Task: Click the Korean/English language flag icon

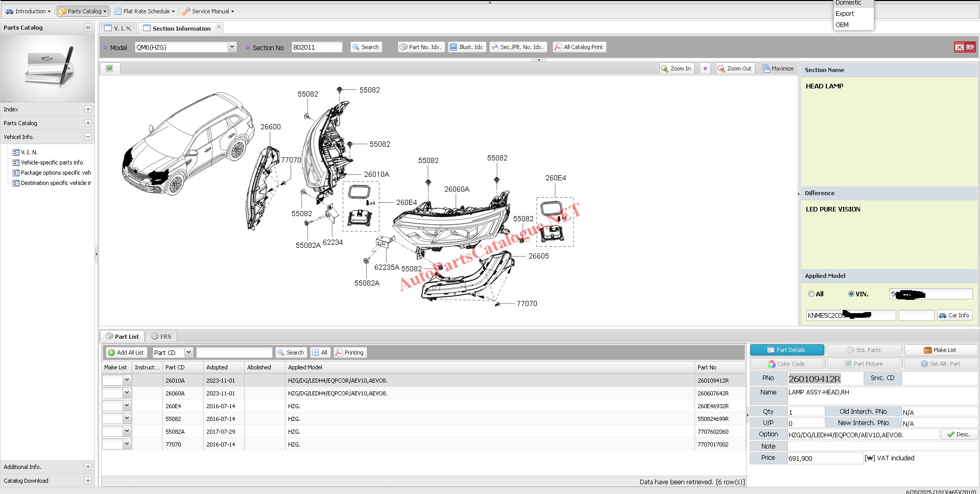Action: coord(965,47)
